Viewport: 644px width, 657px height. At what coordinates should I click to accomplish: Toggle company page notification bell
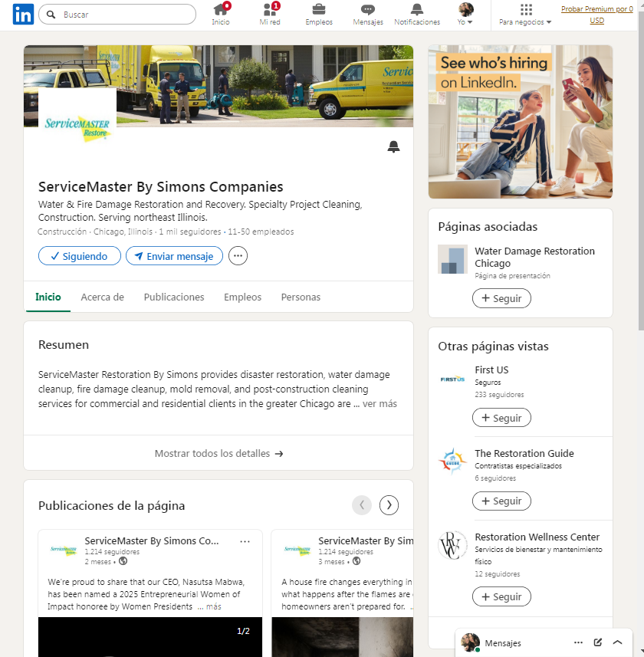(x=393, y=146)
